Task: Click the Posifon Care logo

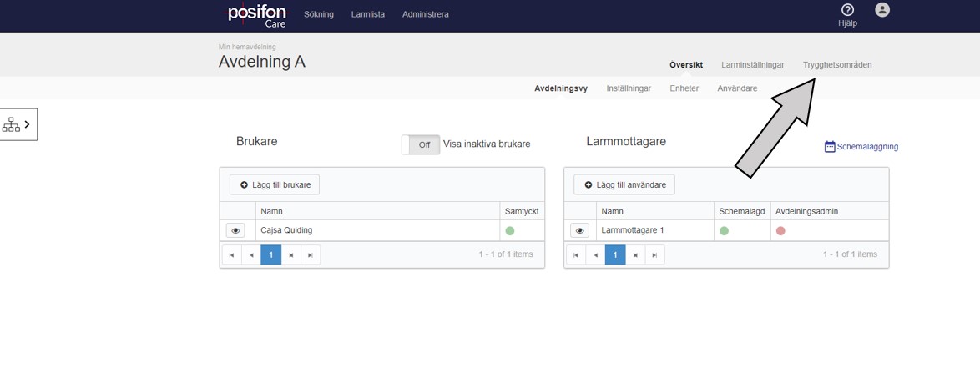Action: 257,15
